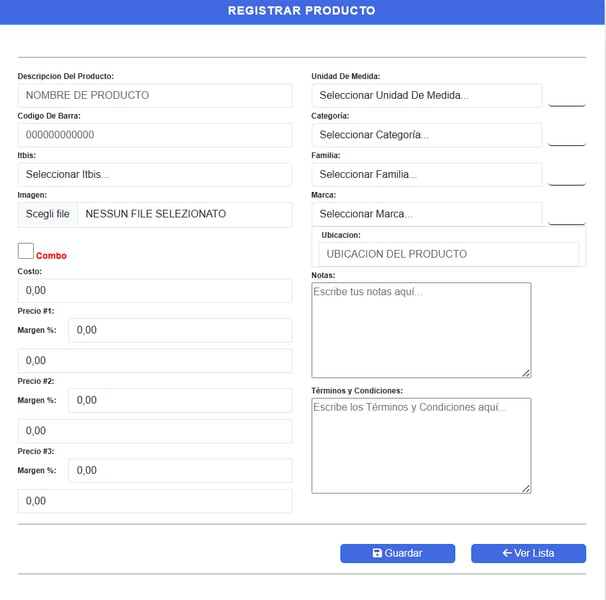Click the 'Descripcion Del Producto:' label
Image resolution: width=606 pixels, height=600 pixels.
coord(66,76)
